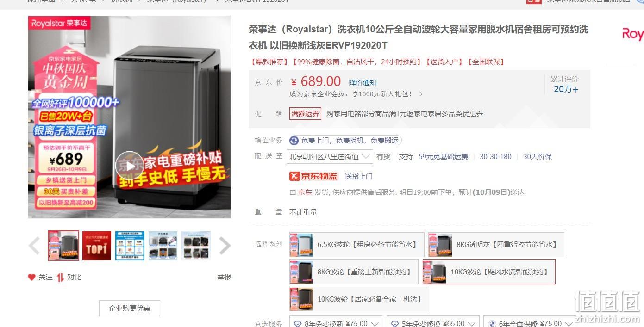644x327 pixels.
Task: Expand 8年免费换新 service dropdown
Action: pos(336,323)
